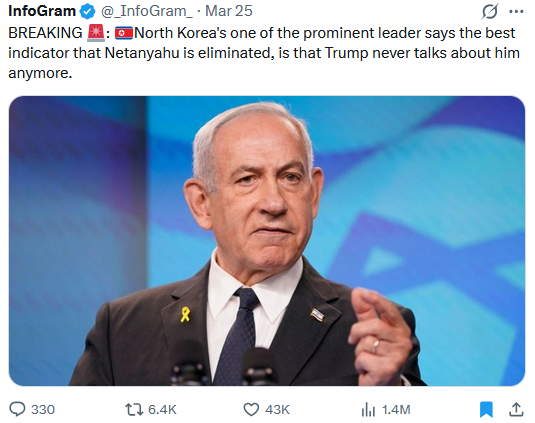
Task: Like the post with heart icon
Action: pos(251,409)
